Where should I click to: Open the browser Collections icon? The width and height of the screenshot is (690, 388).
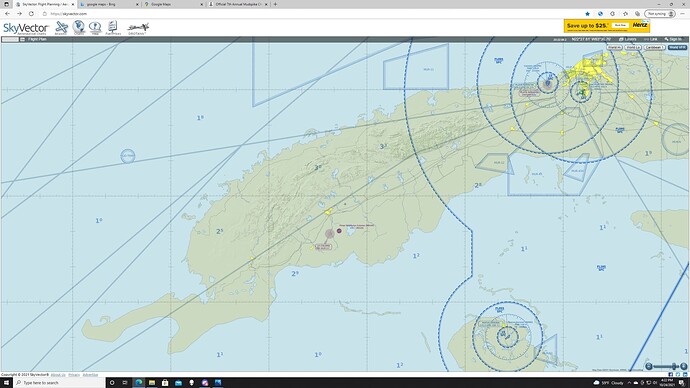(638, 14)
